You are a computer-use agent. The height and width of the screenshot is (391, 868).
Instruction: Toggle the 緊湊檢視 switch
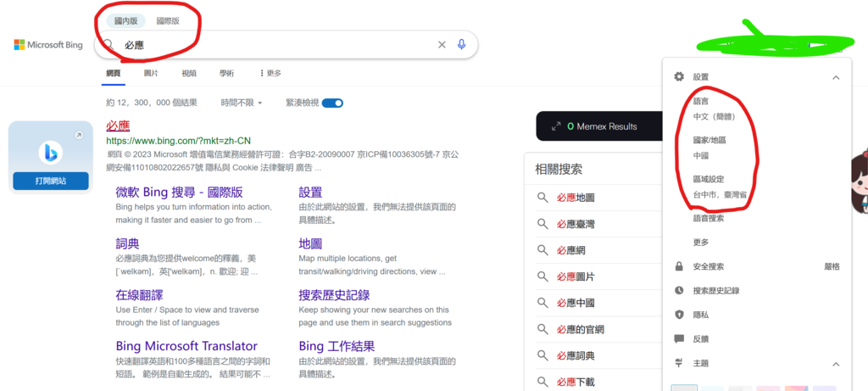[332, 103]
